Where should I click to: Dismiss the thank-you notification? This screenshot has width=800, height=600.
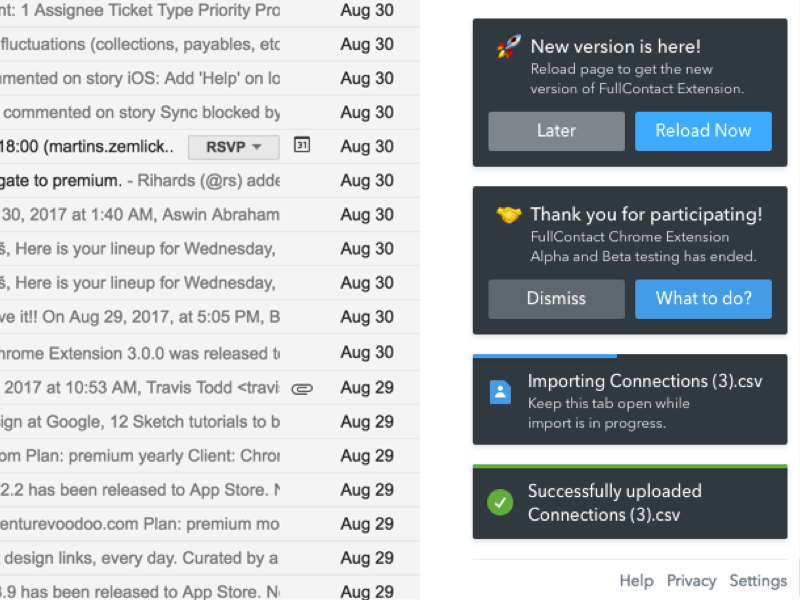click(556, 298)
